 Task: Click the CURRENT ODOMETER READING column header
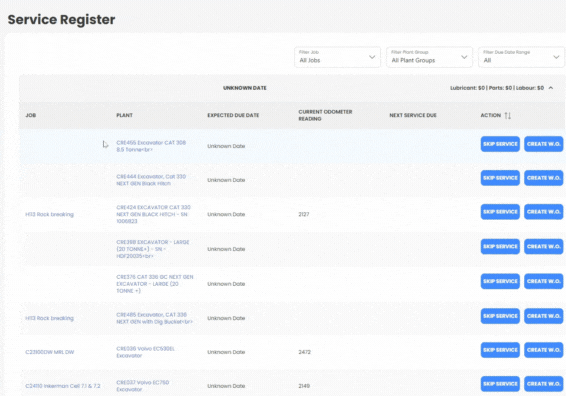click(325, 115)
